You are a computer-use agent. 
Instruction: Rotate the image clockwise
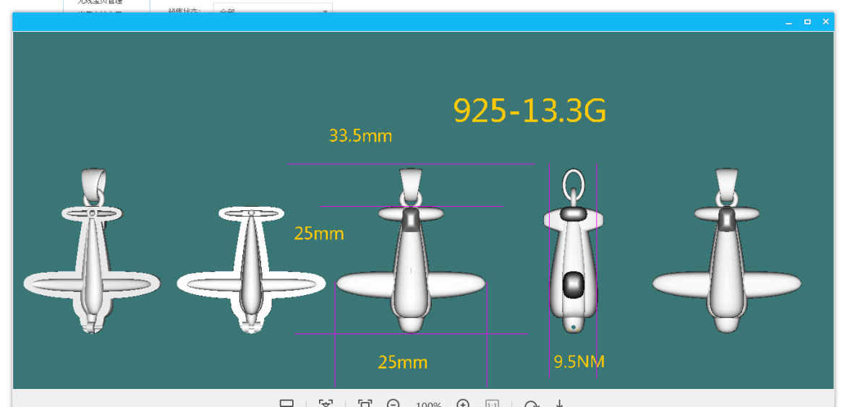(532, 403)
